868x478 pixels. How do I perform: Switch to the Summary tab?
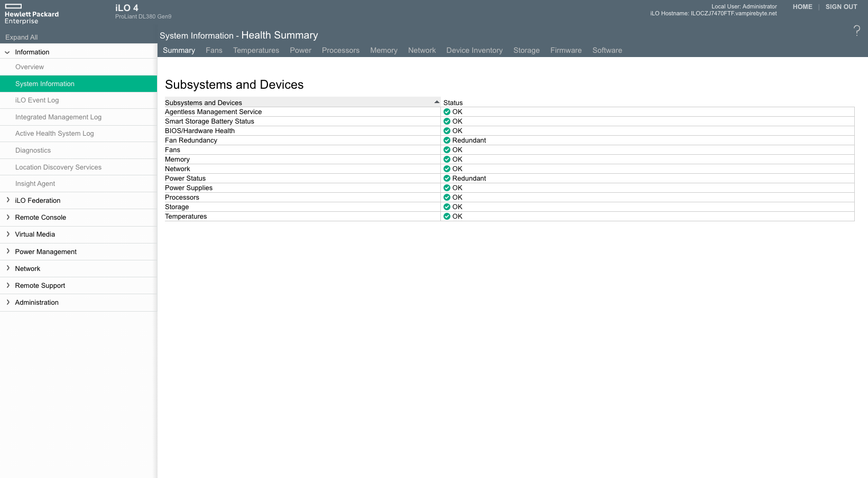(179, 50)
